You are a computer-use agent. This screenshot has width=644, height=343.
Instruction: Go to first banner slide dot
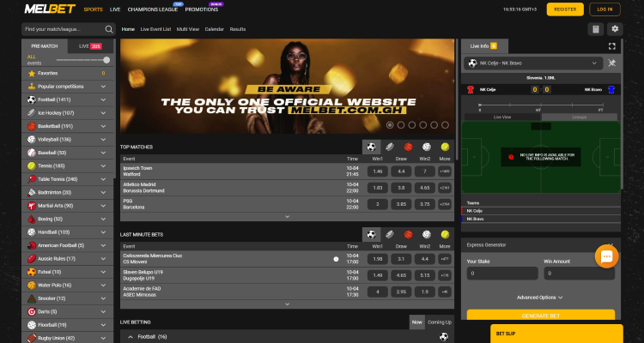click(x=390, y=125)
